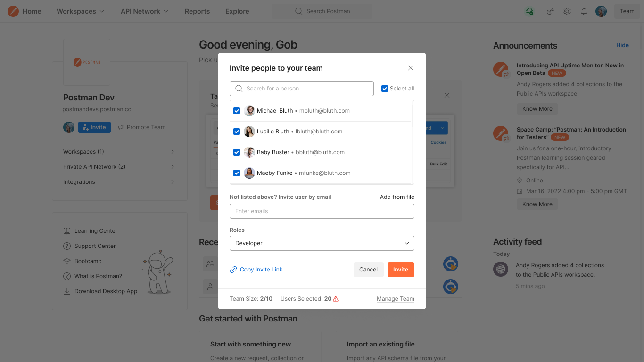Click the Postman logo in the header
The image size is (644, 362).
[x=13, y=11]
